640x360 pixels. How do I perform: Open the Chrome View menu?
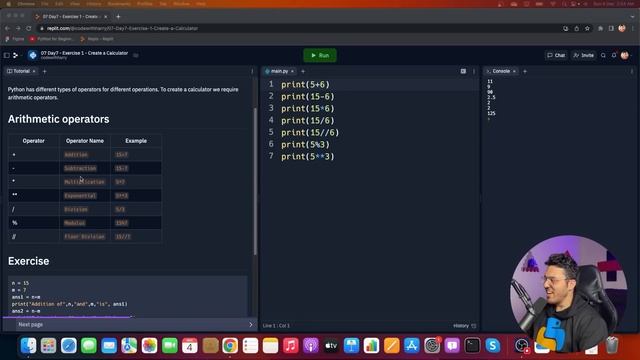(x=75, y=4)
